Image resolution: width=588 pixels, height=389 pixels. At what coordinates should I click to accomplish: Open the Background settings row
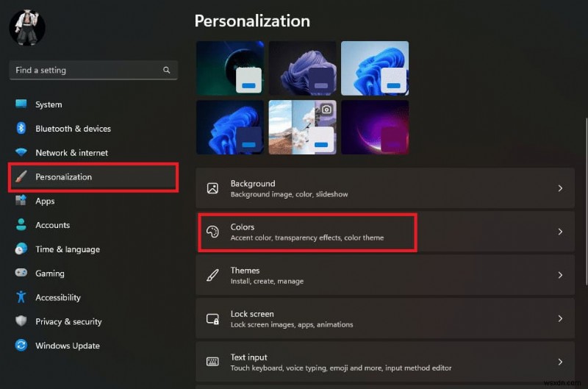coord(385,188)
